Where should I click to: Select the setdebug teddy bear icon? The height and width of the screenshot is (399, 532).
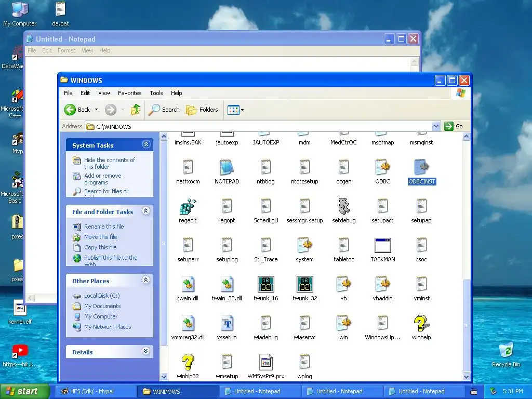click(344, 206)
